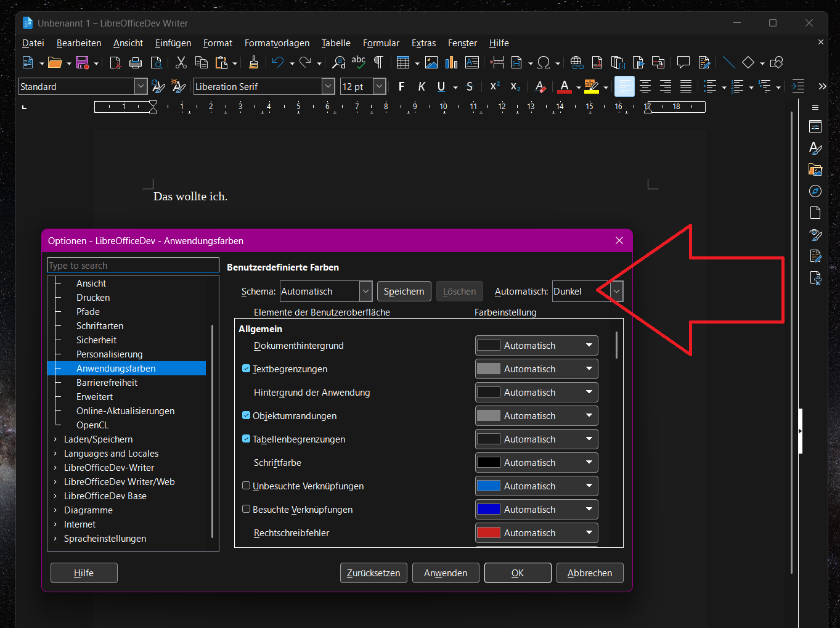Click the Insert Comment icon
840x628 pixels.
coord(683,62)
